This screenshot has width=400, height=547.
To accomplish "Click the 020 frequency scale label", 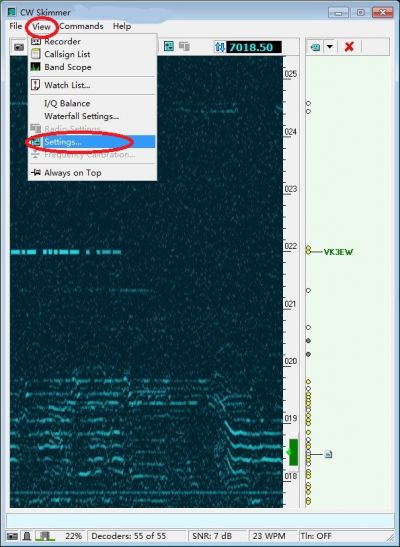I will click(x=291, y=361).
